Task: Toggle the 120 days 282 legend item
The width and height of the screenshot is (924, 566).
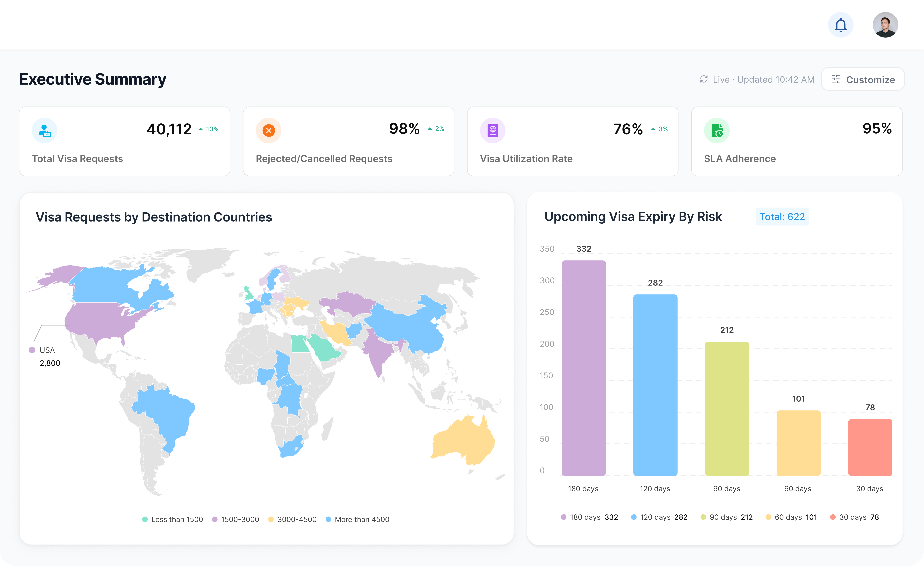Action: click(x=659, y=517)
